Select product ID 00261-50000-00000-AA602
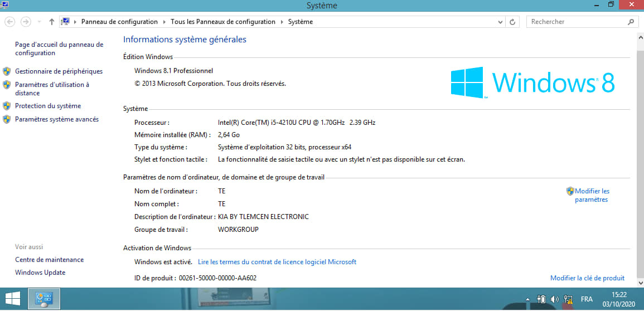 217,278
